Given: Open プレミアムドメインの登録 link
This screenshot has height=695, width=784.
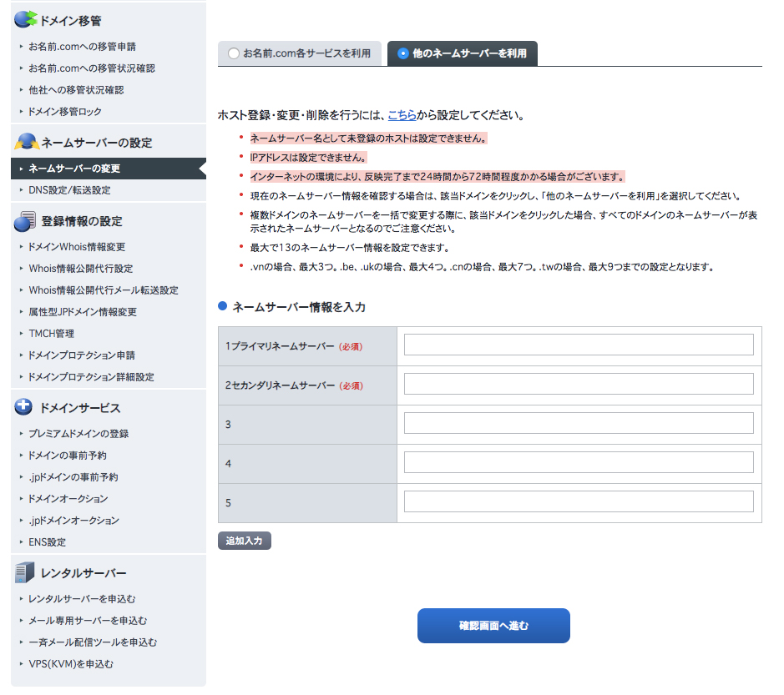Looking at the screenshot, I should point(78,433).
